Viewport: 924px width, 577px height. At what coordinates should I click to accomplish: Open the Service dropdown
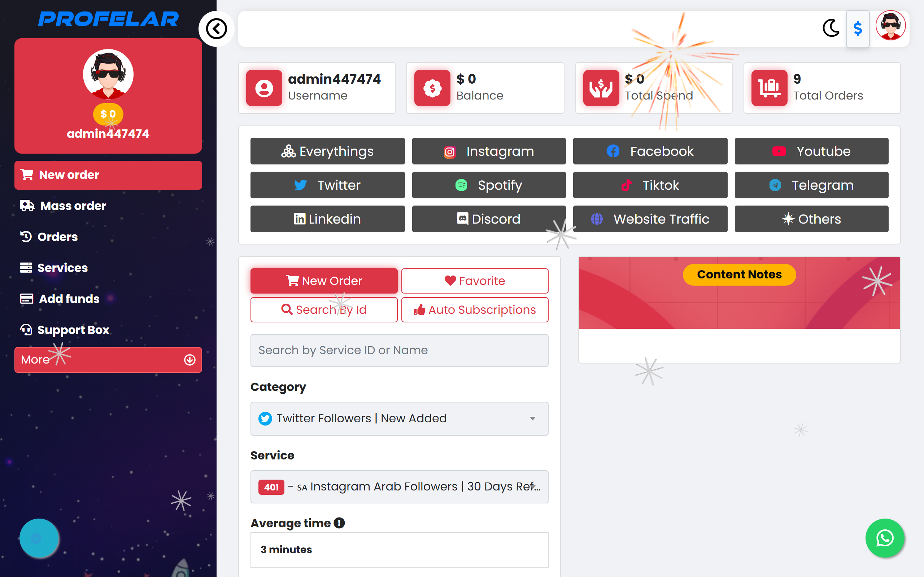(x=400, y=486)
